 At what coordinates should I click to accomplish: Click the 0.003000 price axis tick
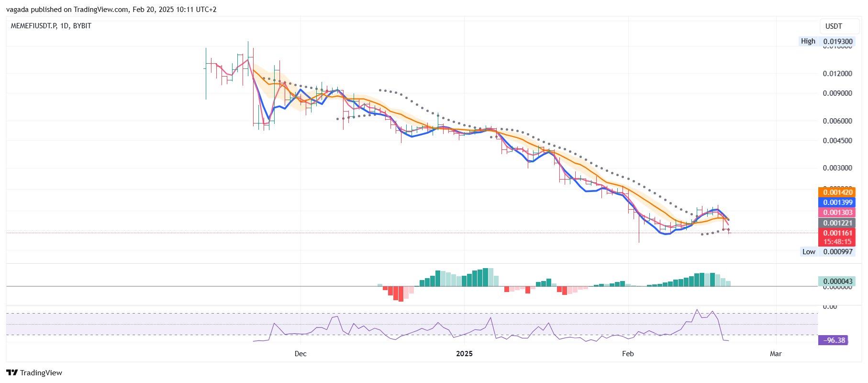[x=837, y=168]
